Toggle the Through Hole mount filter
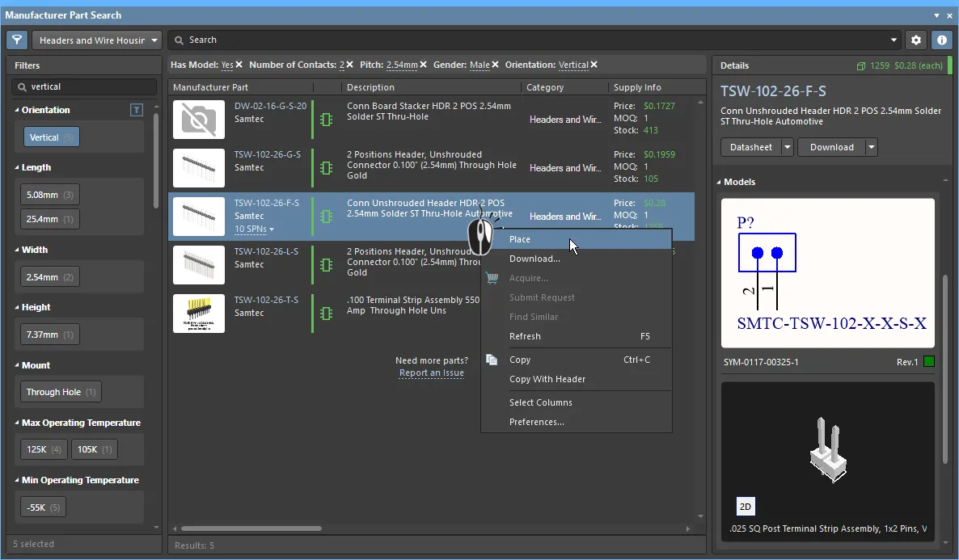Image resolution: width=959 pixels, height=560 pixels. point(61,392)
